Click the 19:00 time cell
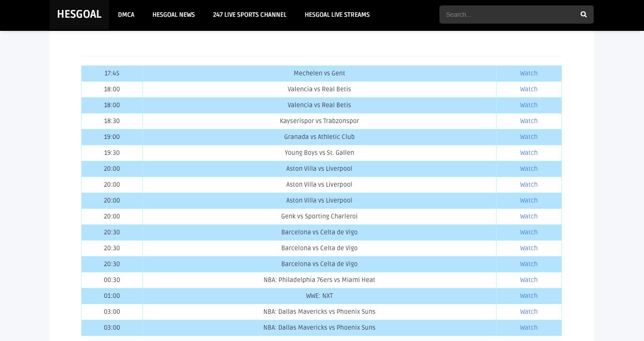 pyautogui.click(x=112, y=137)
